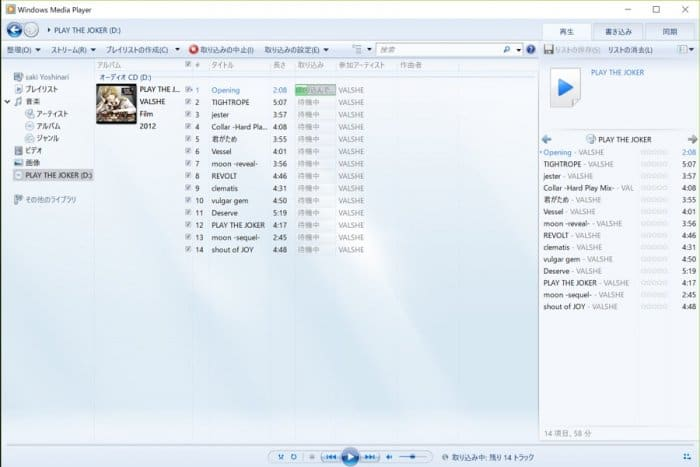Open arrow next to プレイリストの作成
700x467 pixels.
point(178,50)
